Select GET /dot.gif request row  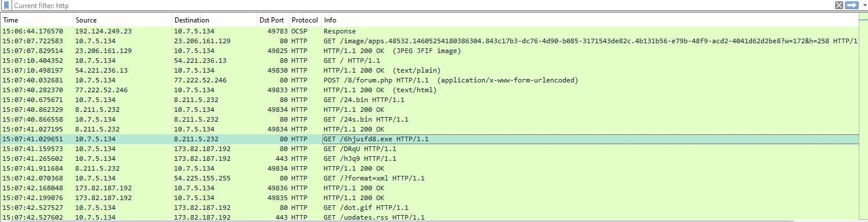pos(429,208)
